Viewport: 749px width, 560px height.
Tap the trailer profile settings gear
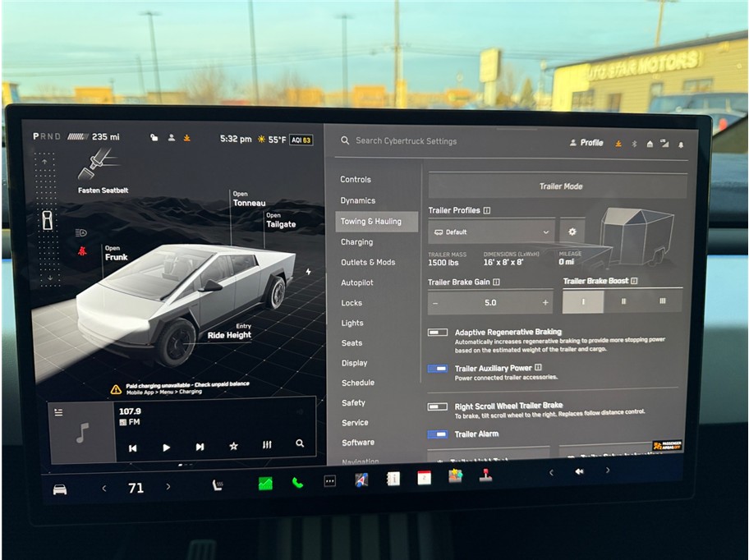coord(572,232)
